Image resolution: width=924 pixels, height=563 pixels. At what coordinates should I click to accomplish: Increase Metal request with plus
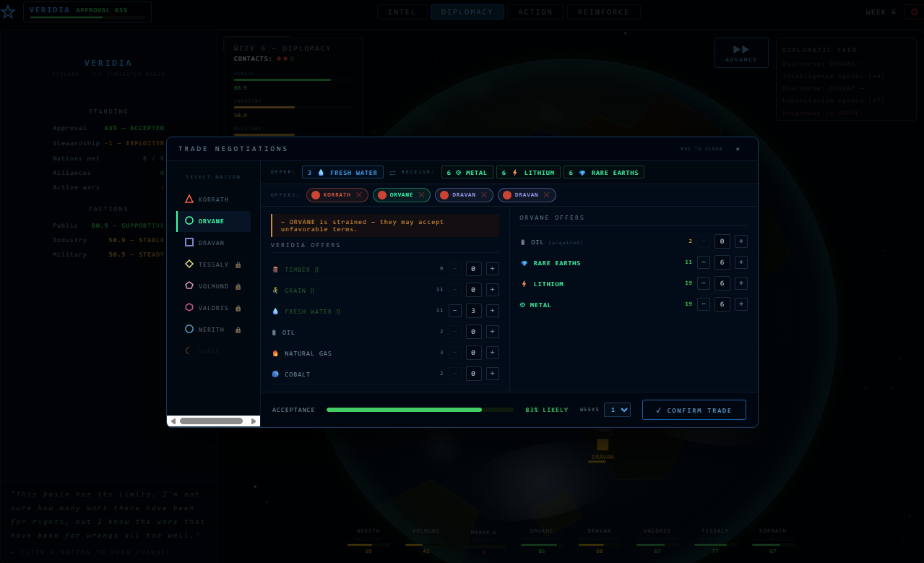point(741,304)
